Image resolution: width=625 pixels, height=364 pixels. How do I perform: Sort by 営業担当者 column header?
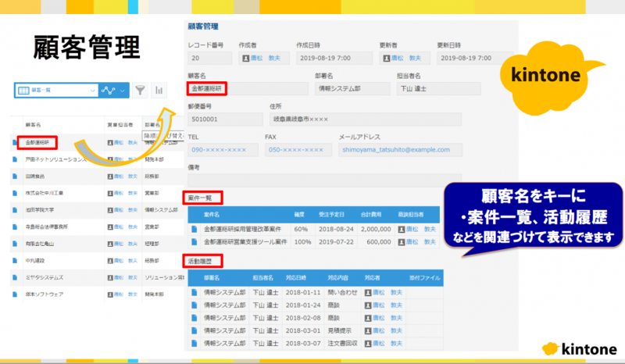point(120,125)
